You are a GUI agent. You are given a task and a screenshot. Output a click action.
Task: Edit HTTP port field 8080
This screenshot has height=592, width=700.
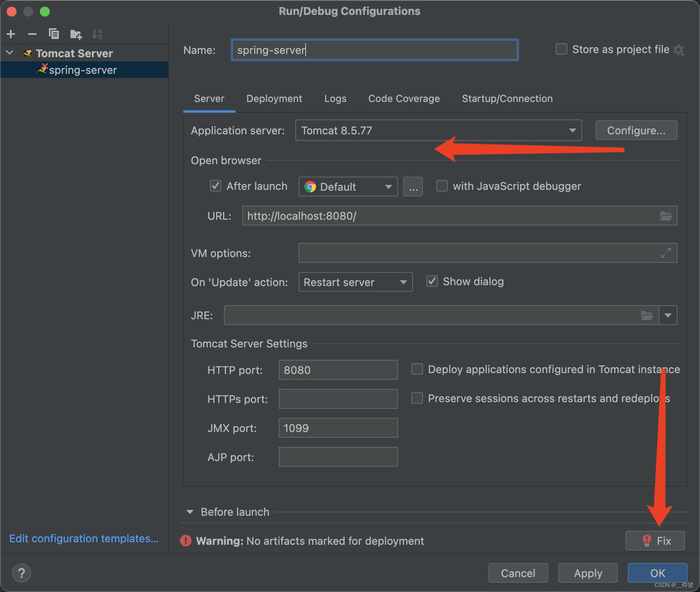click(x=338, y=370)
